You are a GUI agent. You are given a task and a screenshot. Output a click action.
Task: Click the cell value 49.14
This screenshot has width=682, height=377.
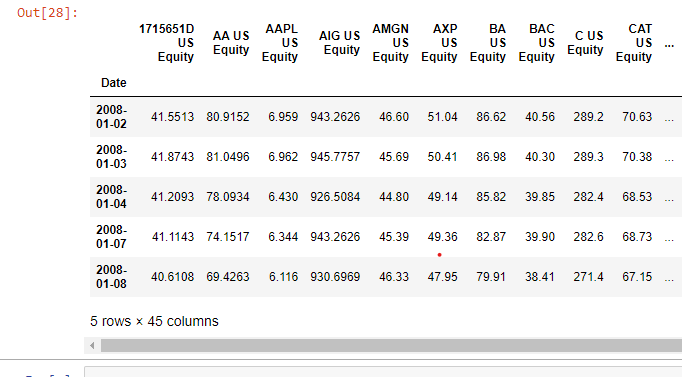pos(443,197)
